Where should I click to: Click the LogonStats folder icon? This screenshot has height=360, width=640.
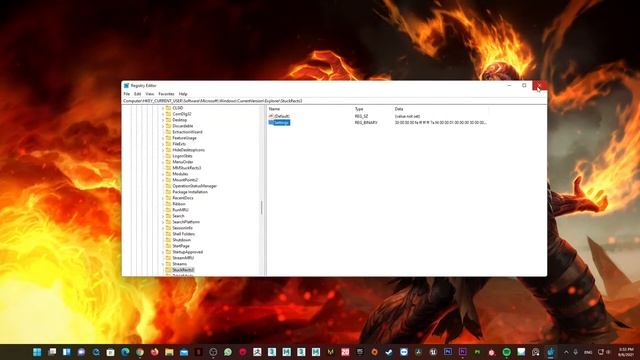168,156
